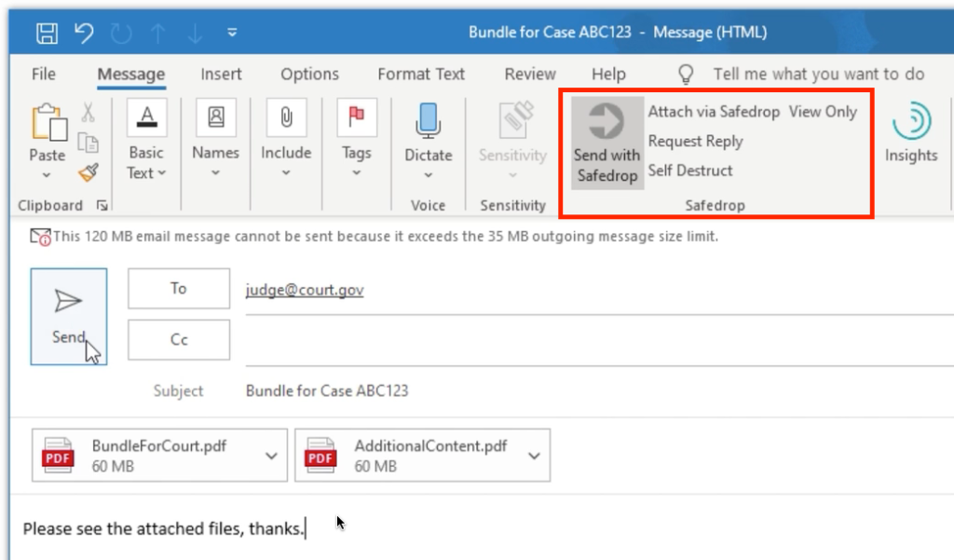Click Attach via Safedrop
The width and height of the screenshot is (954, 560).
coord(714,112)
